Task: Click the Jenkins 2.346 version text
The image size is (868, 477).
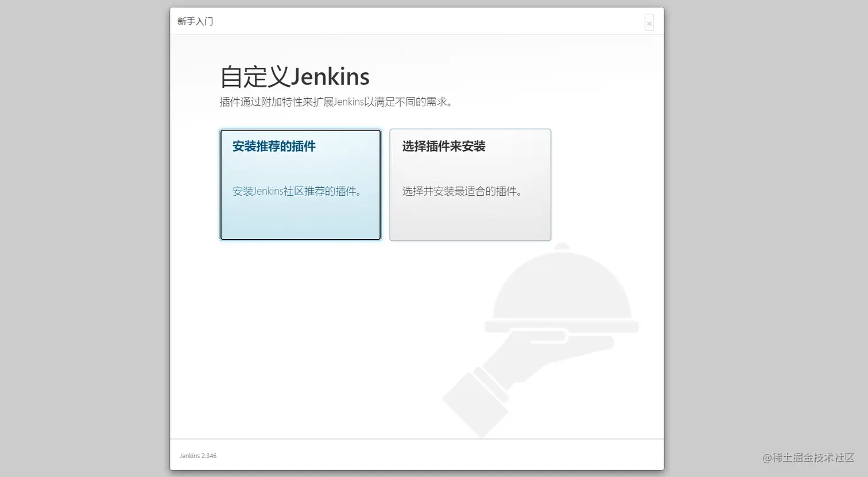Action: (x=198, y=456)
